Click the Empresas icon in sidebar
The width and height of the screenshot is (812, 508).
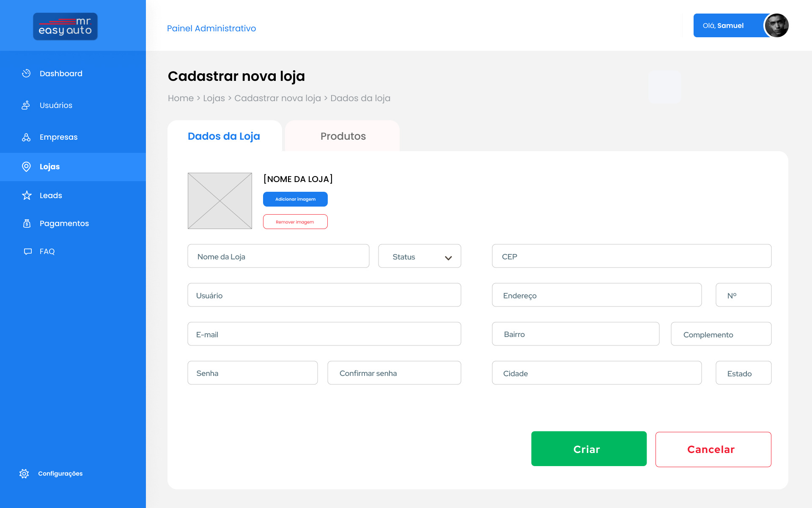(26, 137)
